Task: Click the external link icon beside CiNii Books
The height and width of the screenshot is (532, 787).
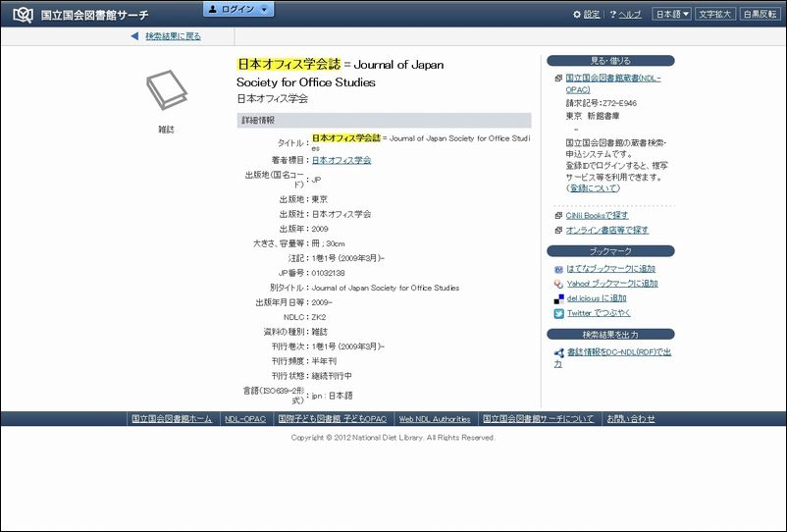Action: (558, 216)
